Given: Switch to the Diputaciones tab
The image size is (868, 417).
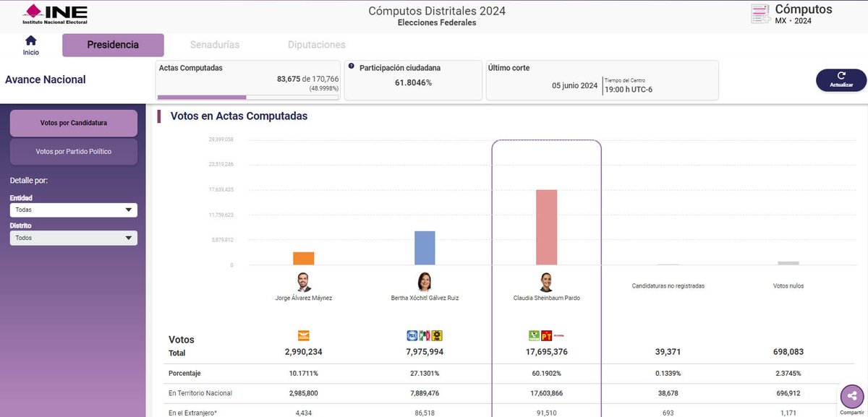Looking at the screenshot, I should pos(317,45).
